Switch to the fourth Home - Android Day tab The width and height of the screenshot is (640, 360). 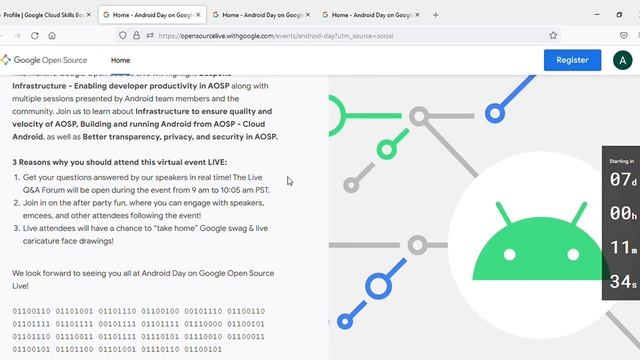tap(371, 15)
